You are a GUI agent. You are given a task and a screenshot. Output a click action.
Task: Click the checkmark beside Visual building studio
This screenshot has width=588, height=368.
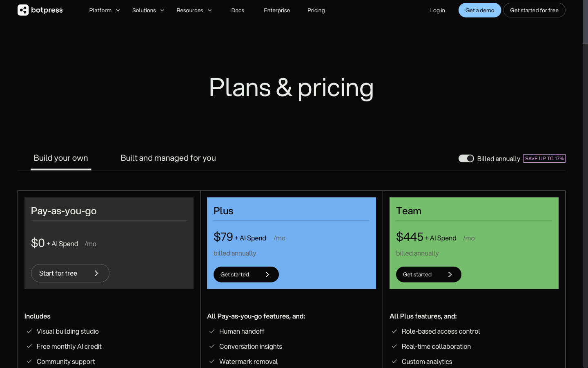29,331
